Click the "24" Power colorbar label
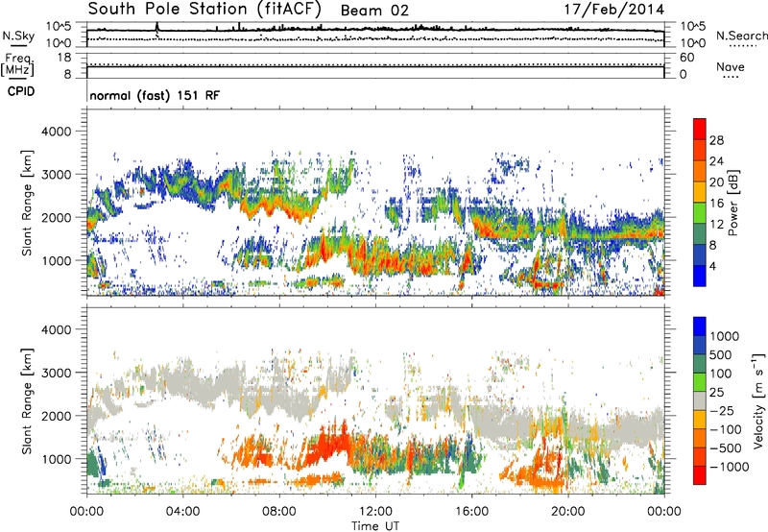 tap(716, 161)
